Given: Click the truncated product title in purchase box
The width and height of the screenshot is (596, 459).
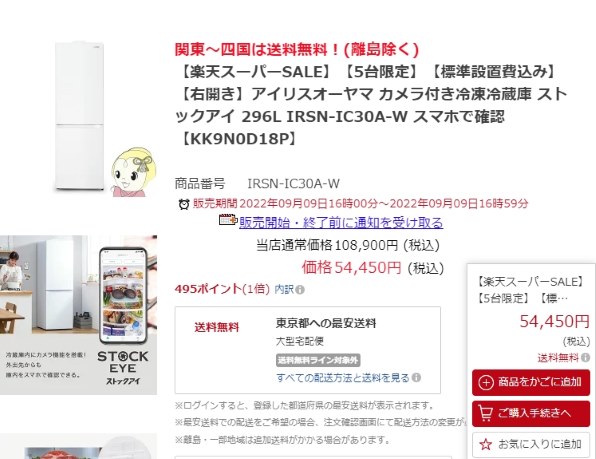Looking at the screenshot, I should pyautogui.click(x=530, y=290).
